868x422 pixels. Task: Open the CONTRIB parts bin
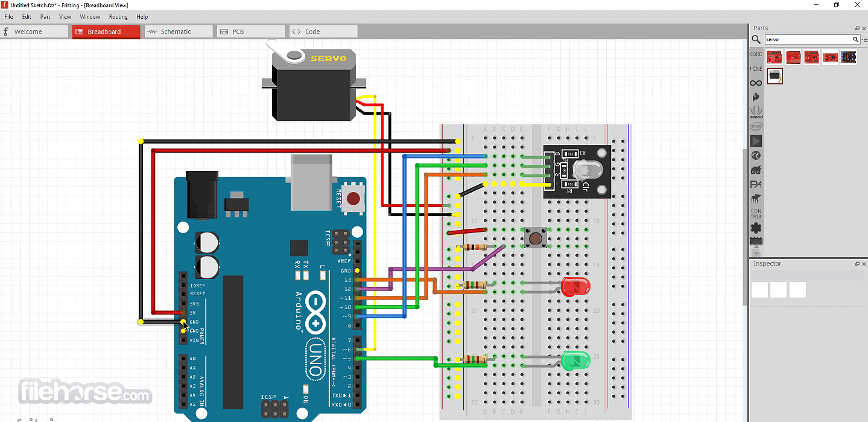(756, 213)
